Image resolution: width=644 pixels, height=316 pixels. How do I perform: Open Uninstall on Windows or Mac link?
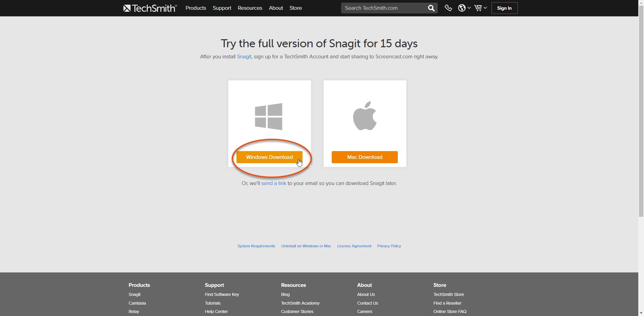click(306, 246)
